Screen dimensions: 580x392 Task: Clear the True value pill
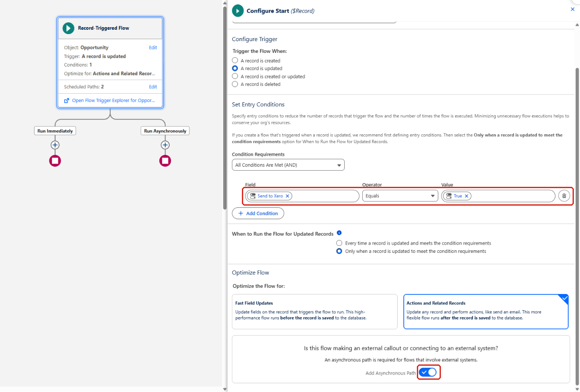coord(467,196)
